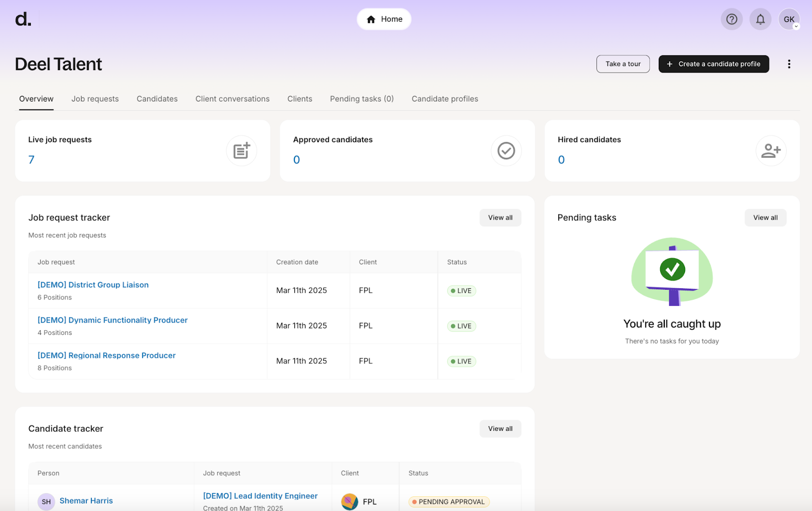Screen dimensions: 812x511
Task: Click the Live job requests count 7
Action: point(31,160)
